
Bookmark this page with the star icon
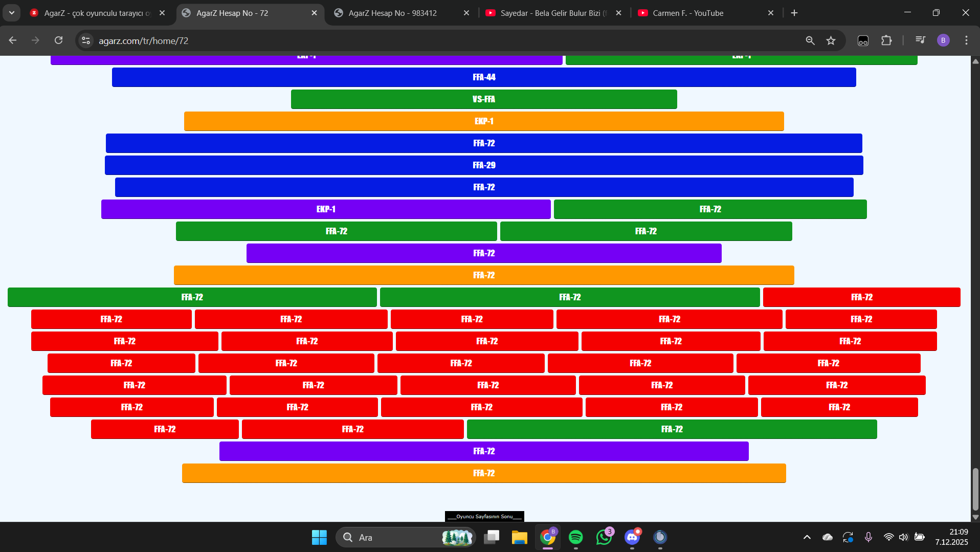pos(831,40)
